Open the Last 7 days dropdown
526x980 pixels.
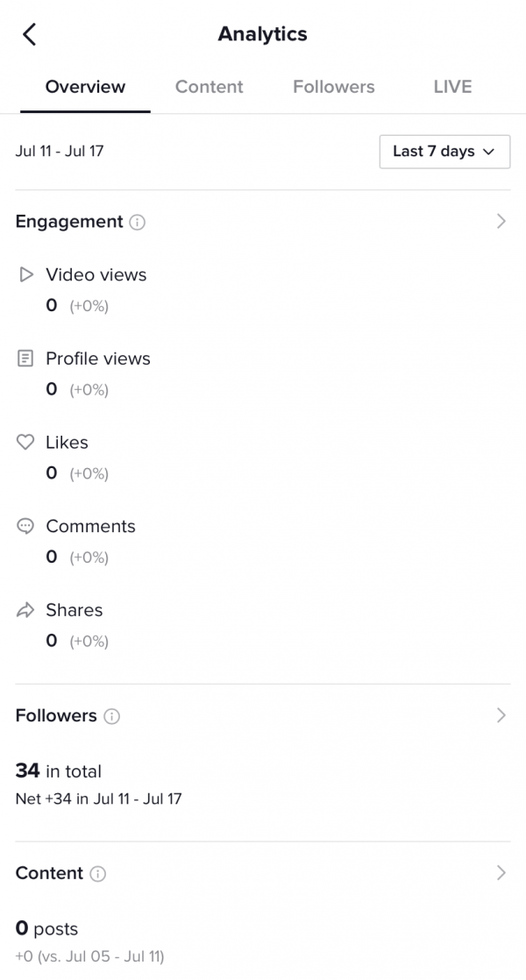coord(444,152)
